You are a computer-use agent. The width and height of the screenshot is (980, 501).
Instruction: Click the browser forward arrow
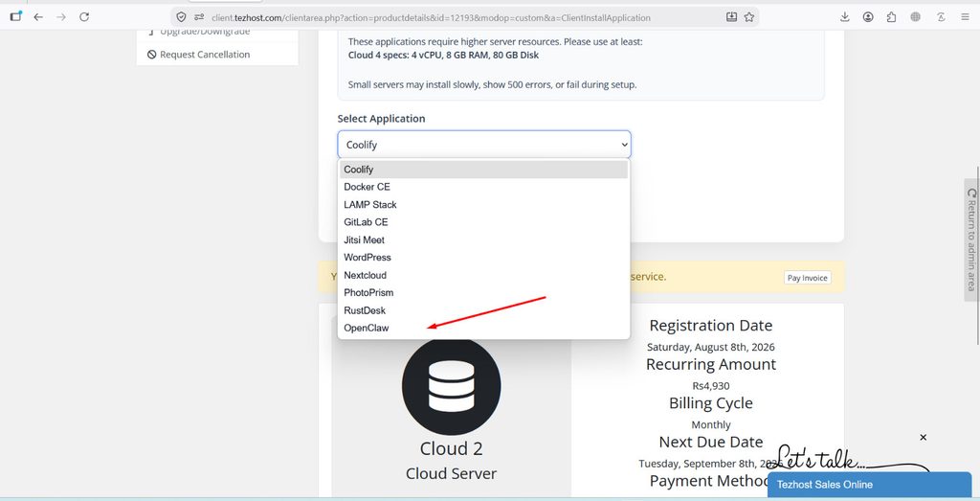[60, 17]
